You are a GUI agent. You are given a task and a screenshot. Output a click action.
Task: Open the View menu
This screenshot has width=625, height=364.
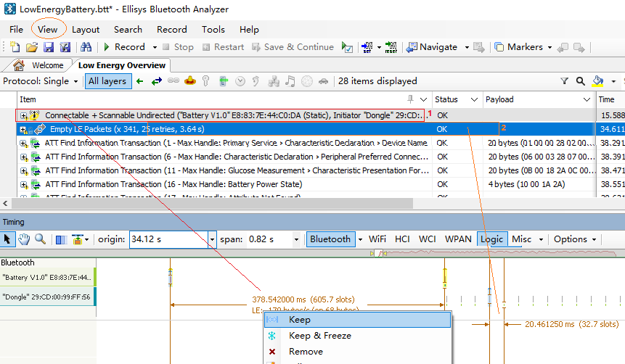pyautogui.click(x=48, y=30)
